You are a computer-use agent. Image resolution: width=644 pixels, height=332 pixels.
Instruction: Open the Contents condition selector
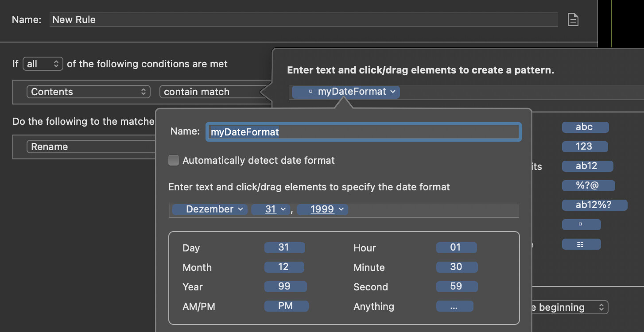(88, 92)
